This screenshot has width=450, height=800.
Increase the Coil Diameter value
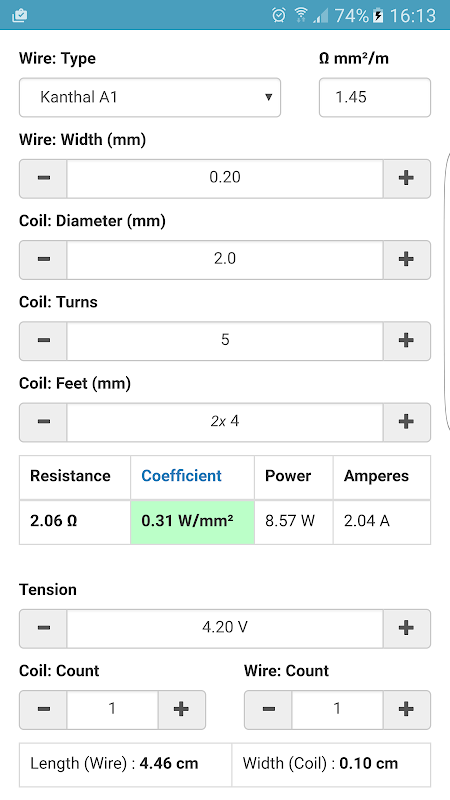point(406,259)
